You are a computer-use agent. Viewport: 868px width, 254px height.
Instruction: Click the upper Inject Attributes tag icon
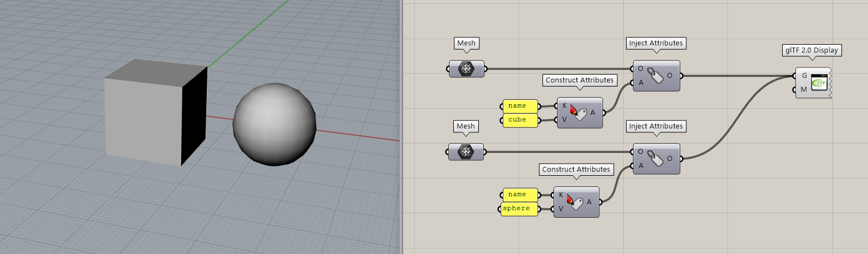[656, 76]
